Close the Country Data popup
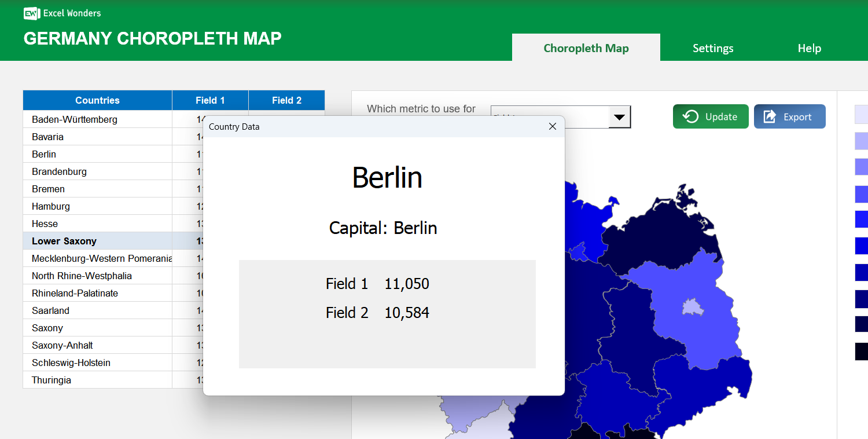868x439 pixels. point(552,126)
